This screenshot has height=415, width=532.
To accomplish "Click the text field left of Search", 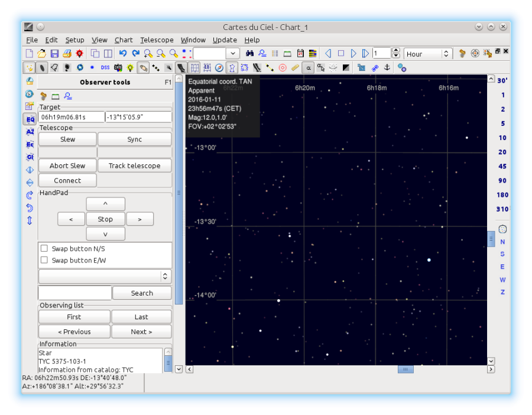I will point(74,293).
